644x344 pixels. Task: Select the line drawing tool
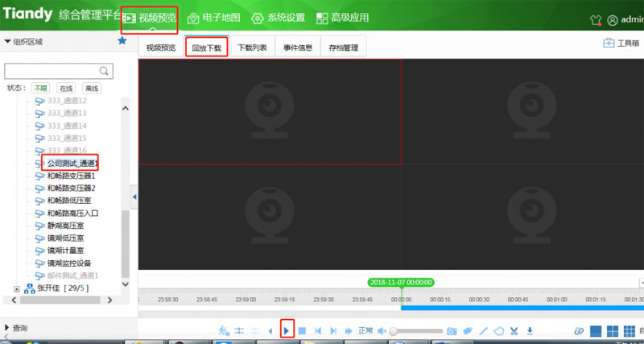click(x=484, y=330)
